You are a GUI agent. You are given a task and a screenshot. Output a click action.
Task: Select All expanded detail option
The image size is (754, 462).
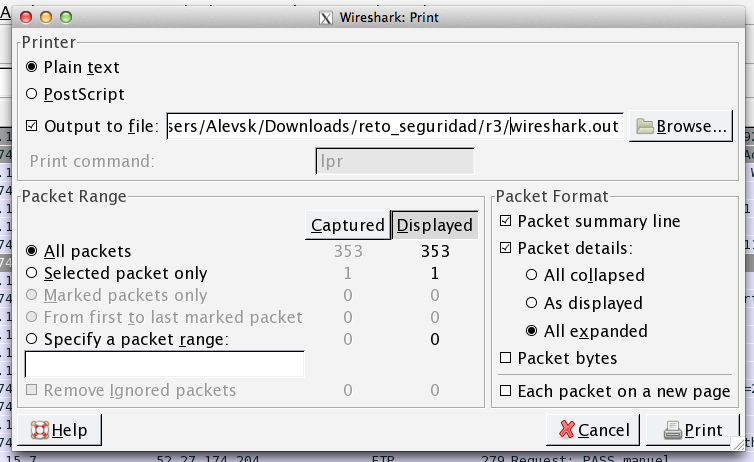tap(531, 331)
